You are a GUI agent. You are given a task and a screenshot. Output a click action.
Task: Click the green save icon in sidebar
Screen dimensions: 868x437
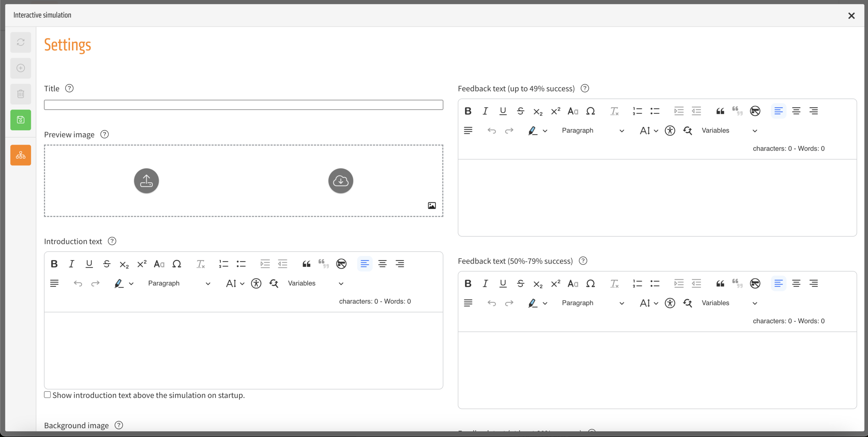[21, 120]
